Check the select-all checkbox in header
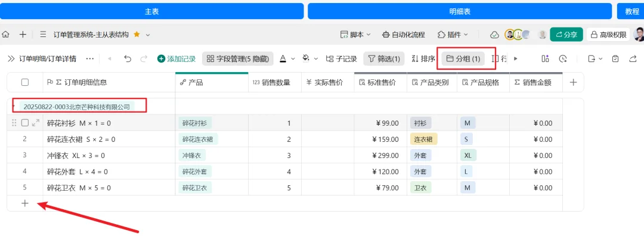 pyautogui.click(x=25, y=82)
